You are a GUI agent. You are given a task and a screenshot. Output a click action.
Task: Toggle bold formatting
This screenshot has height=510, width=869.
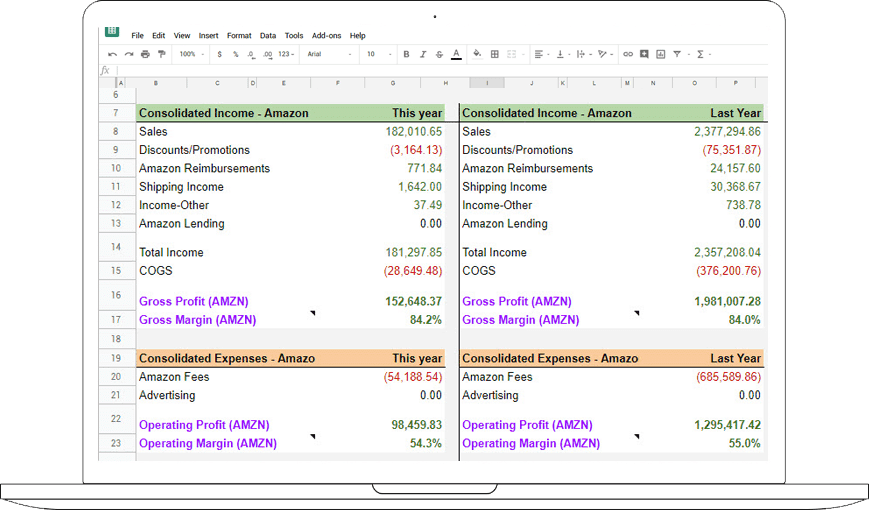point(406,54)
